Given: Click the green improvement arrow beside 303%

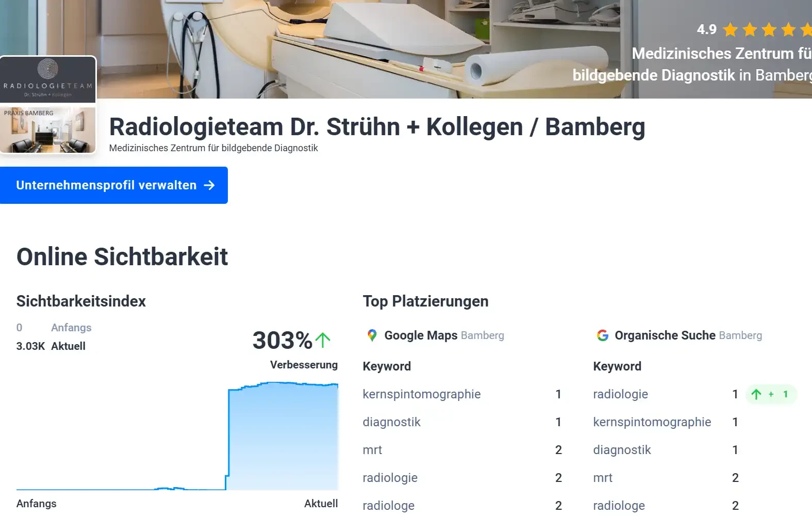Looking at the screenshot, I should click(x=323, y=340).
